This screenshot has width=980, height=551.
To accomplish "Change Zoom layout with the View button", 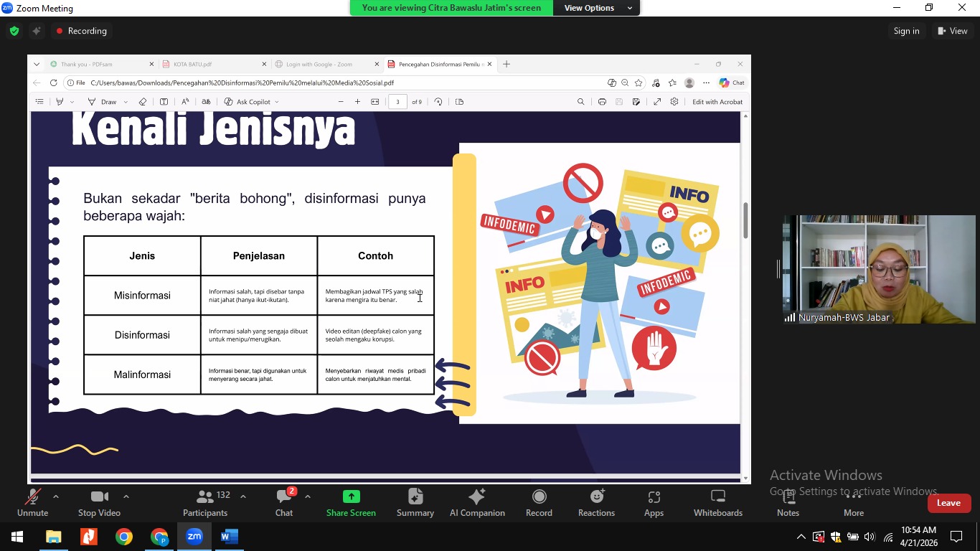I will click(x=953, y=31).
